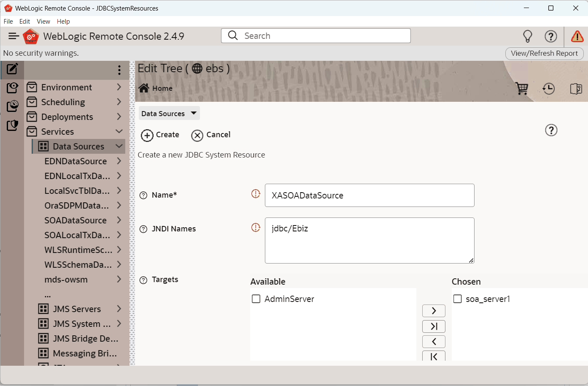Click in the Search box

316,36
